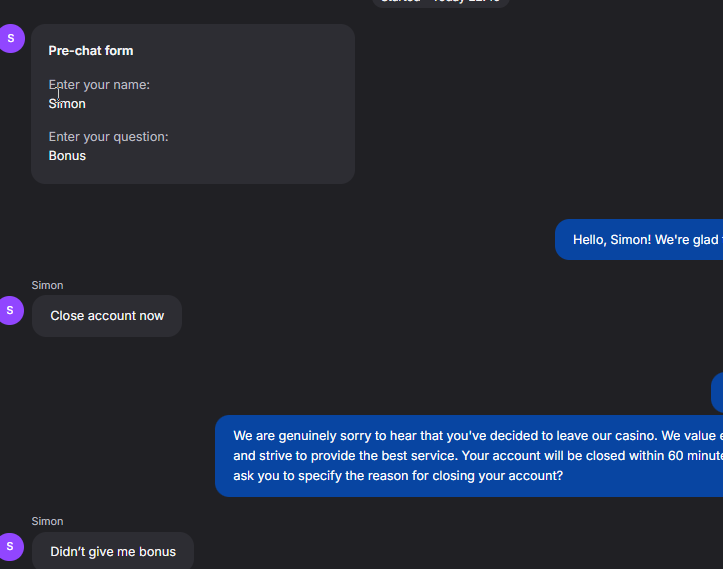Click sender name "Simon" above "Didn't give me bonus"
This screenshot has height=569, width=723.
pos(47,522)
